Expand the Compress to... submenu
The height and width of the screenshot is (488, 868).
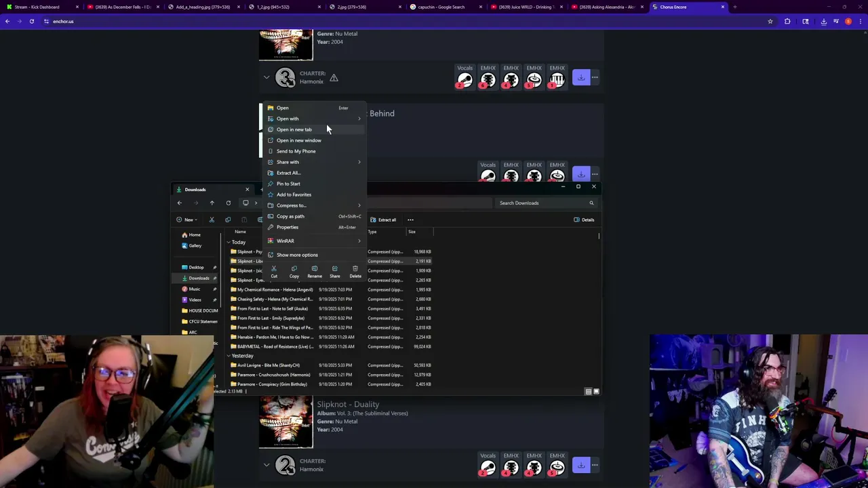coord(315,205)
